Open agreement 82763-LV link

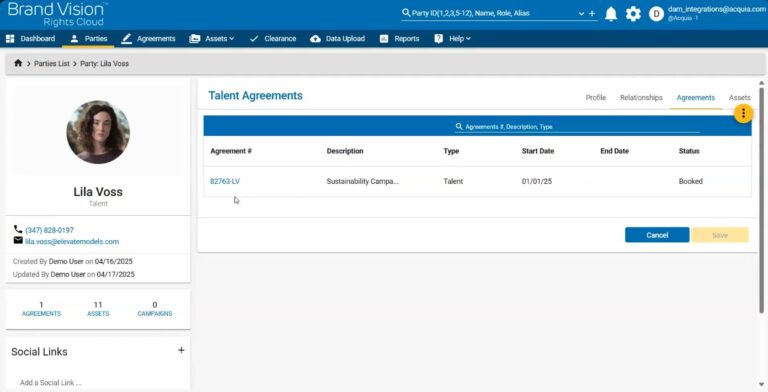click(x=225, y=181)
